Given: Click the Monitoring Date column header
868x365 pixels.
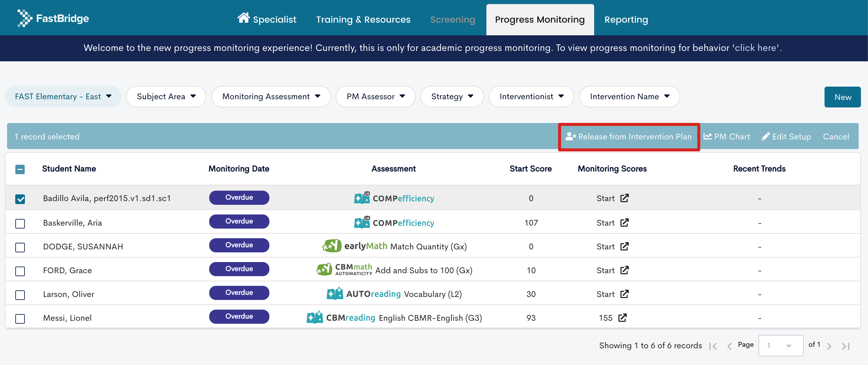Looking at the screenshot, I should click(x=239, y=168).
